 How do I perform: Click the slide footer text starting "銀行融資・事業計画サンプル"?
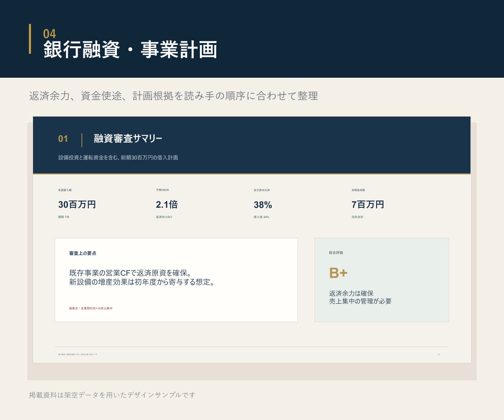(78, 354)
